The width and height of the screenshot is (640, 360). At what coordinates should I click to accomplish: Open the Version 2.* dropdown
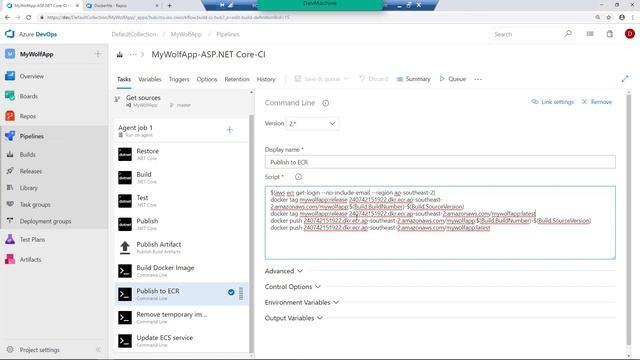point(312,124)
